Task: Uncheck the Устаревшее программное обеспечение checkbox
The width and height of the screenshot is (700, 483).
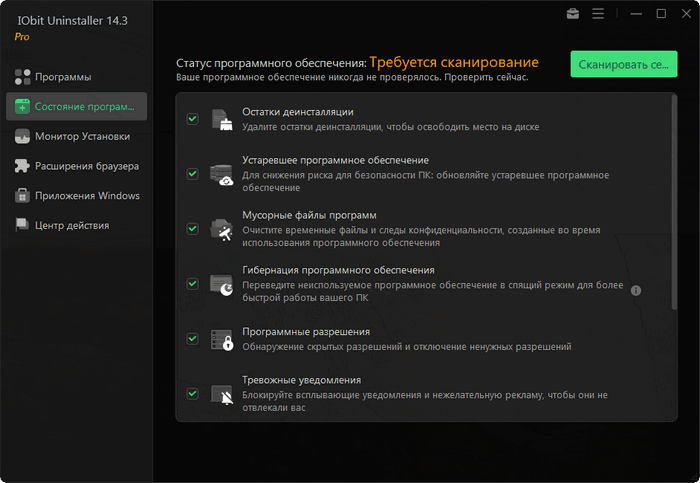Action: [192, 174]
